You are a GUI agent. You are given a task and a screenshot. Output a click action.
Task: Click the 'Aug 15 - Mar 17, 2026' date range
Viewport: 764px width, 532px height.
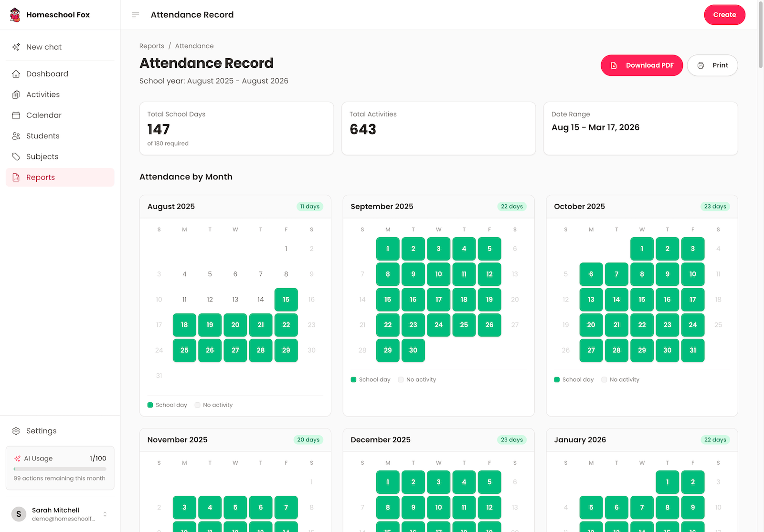pyautogui.click(x=595, y=127)
